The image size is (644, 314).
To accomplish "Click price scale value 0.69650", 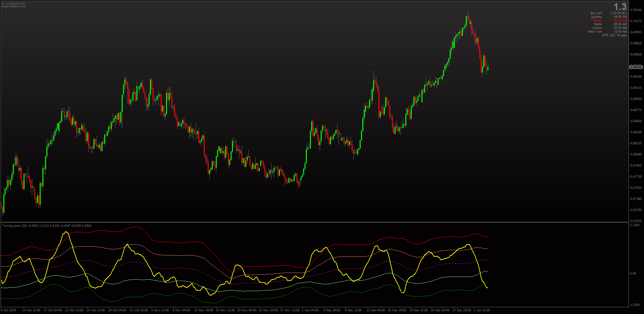I will click(x=636, y=55).
